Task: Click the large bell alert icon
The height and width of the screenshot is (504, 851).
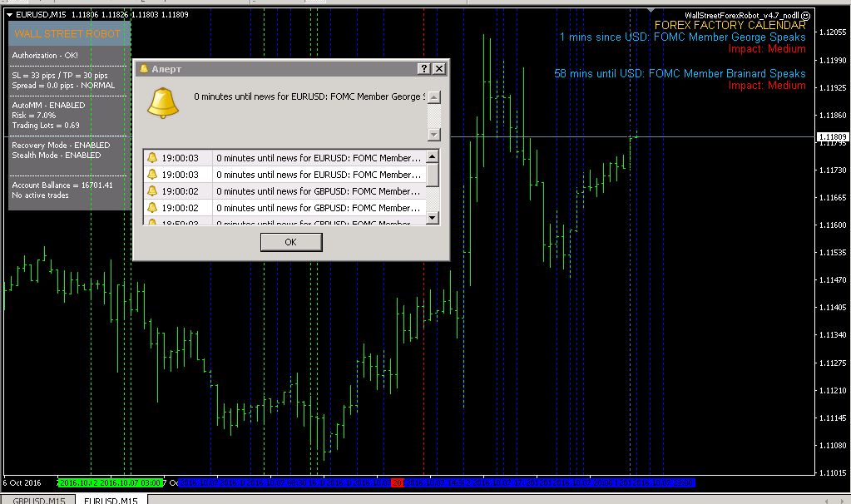Action: pyautogui.click(x=163, y=103)
